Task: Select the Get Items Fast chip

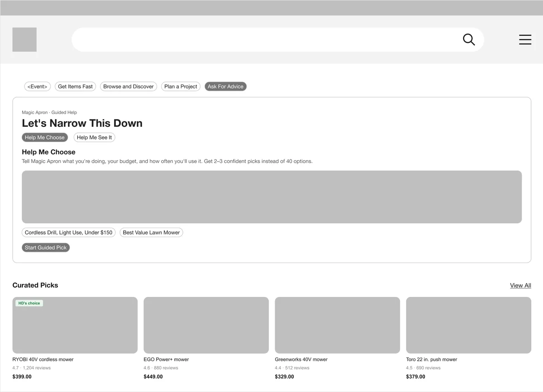Action: tap(75, 86)
